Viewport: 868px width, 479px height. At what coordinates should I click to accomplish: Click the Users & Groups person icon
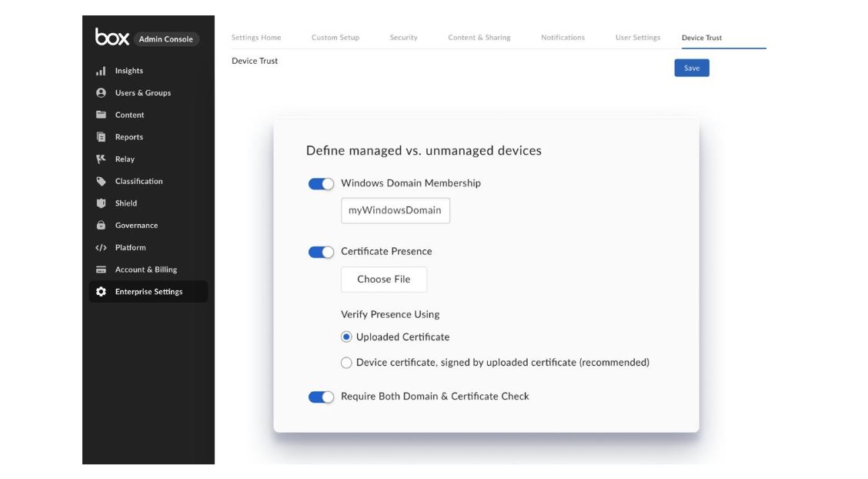101,93
